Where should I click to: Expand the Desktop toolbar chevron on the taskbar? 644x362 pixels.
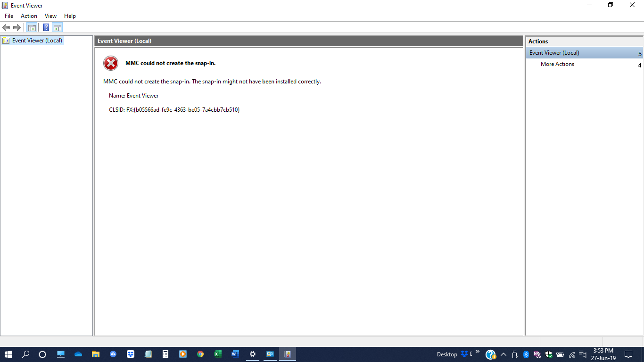[x=478, y=352]
